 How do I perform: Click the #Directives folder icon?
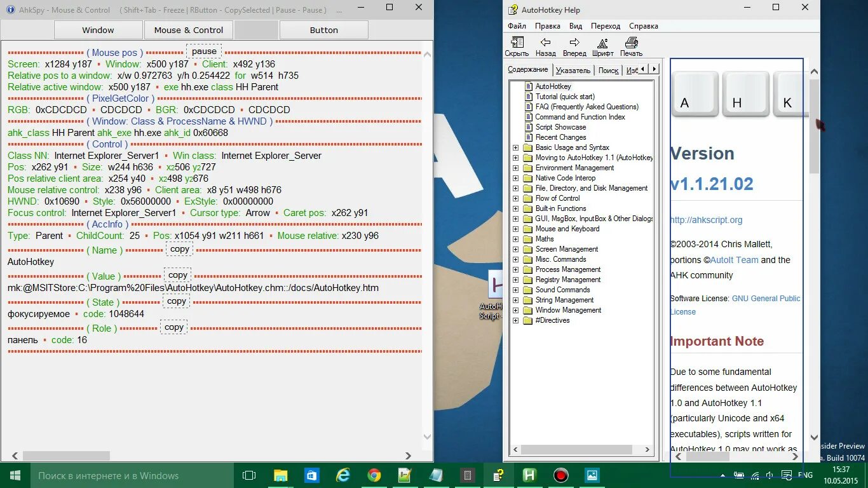[527, 320]
